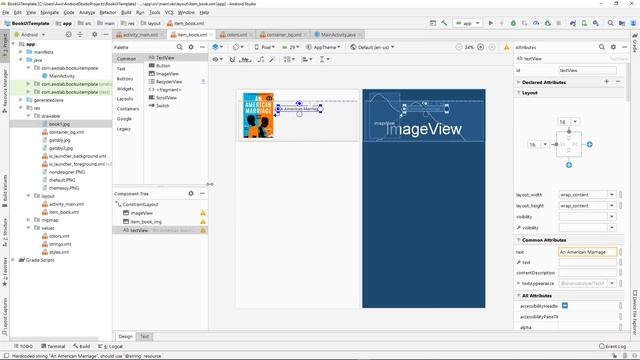Open design surface layers dropdown
Screen dimensions: 640x360
click(218, 47)
